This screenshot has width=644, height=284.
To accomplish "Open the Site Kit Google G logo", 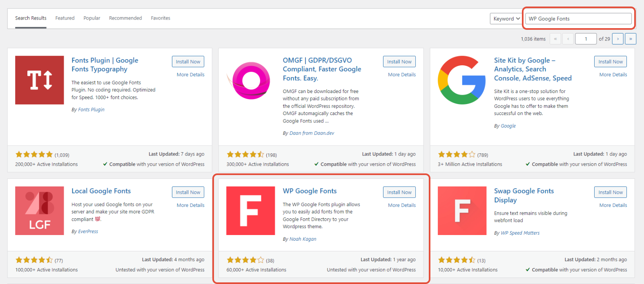I will coord(462,80).
